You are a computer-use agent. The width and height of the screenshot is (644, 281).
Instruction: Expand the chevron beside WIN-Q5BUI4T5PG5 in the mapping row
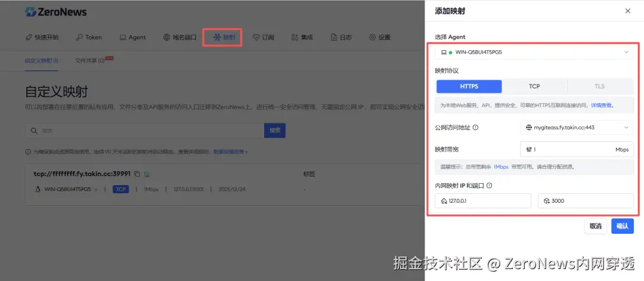pos(96,190)
